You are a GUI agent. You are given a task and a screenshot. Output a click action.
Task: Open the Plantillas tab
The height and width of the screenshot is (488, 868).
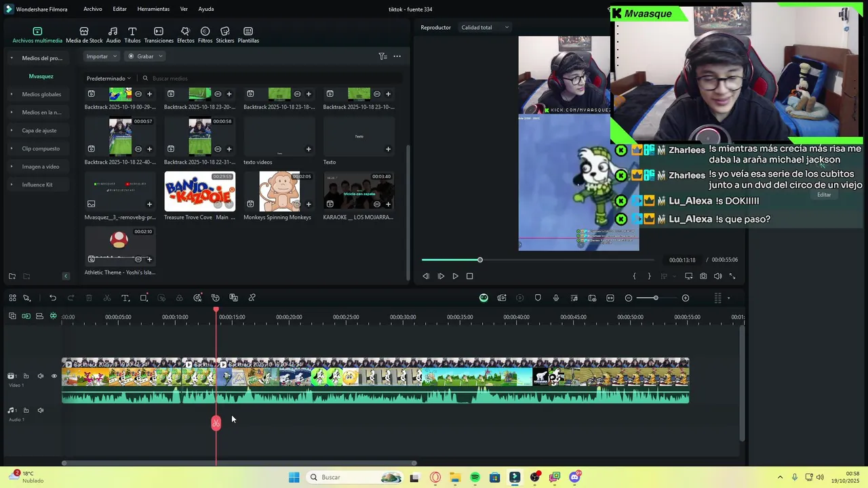248,35
